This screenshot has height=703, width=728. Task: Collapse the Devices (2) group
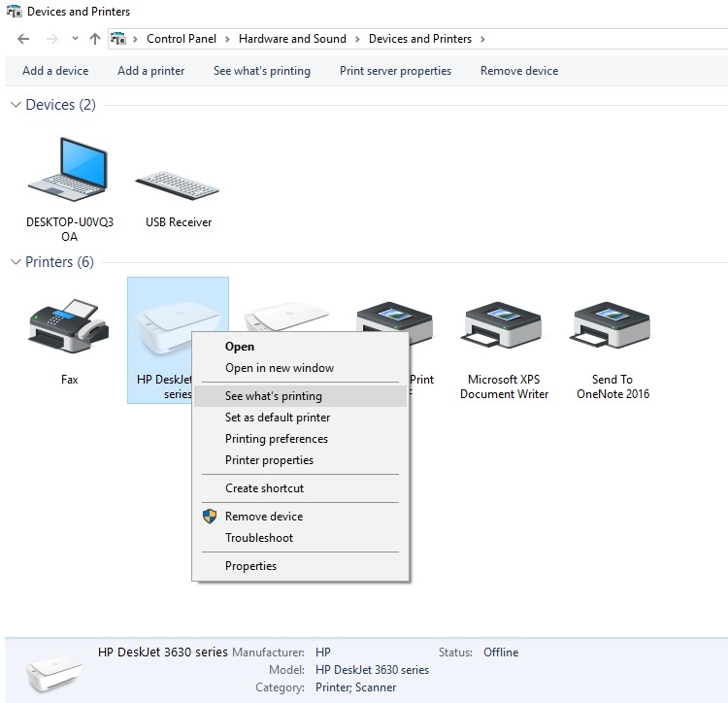click(16, 105)
